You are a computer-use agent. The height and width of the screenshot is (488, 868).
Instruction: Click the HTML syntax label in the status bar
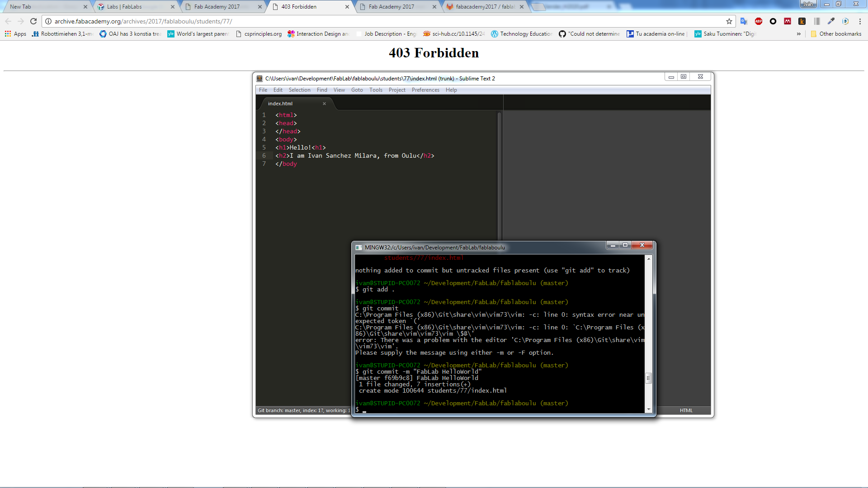point(686,410)
